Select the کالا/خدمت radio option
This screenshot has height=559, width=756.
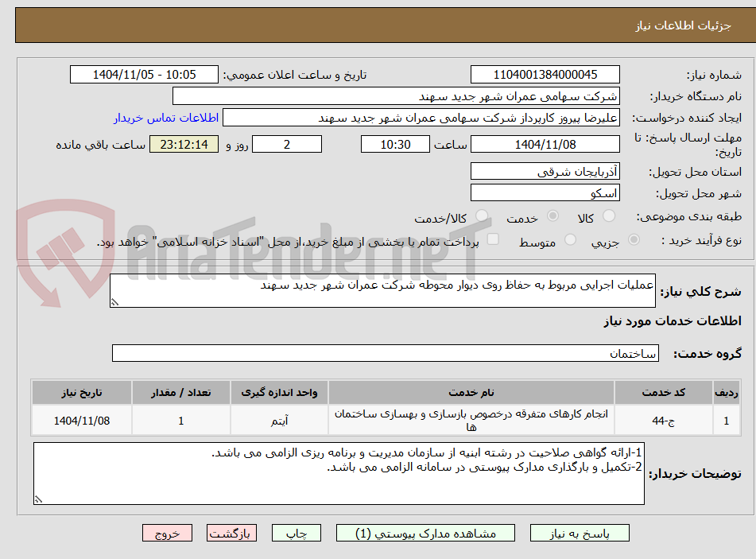[x=481, y=215]
